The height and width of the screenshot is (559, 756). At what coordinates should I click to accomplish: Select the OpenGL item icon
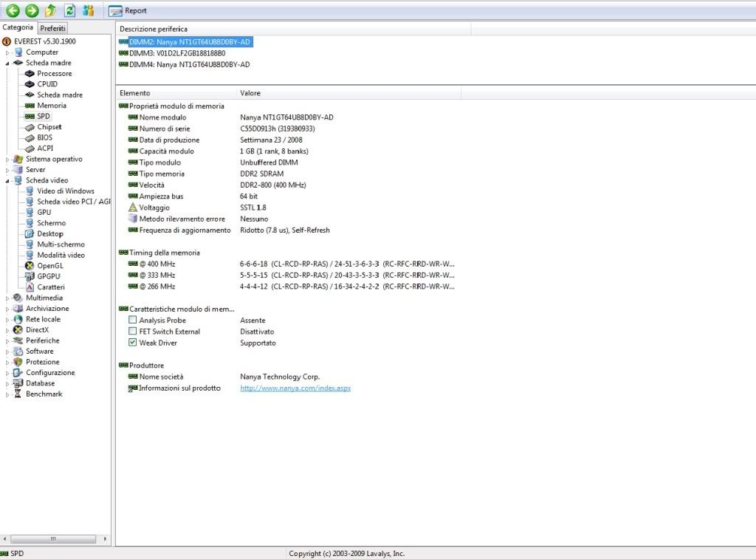30,266
